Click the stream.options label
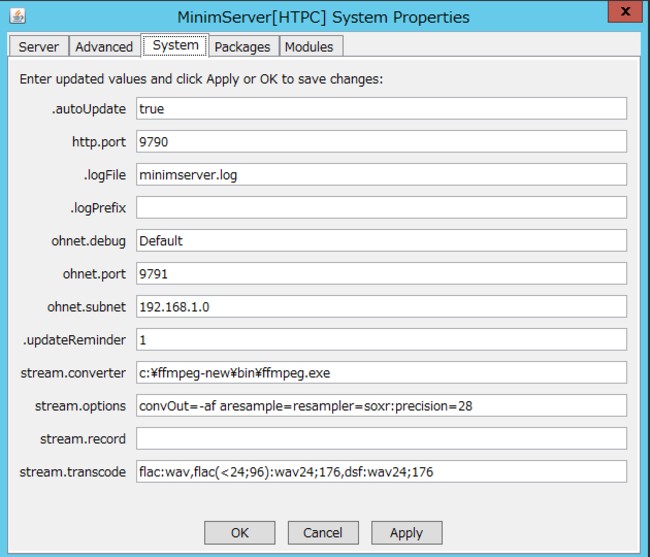 tap(80, 406)
